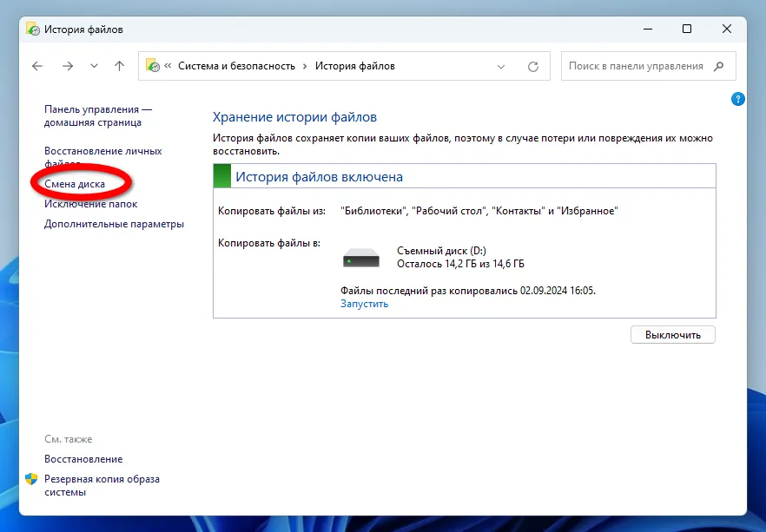This screenshot has height=532, width=766.
Task: Open the recent locations chevron
Action: 94,66
